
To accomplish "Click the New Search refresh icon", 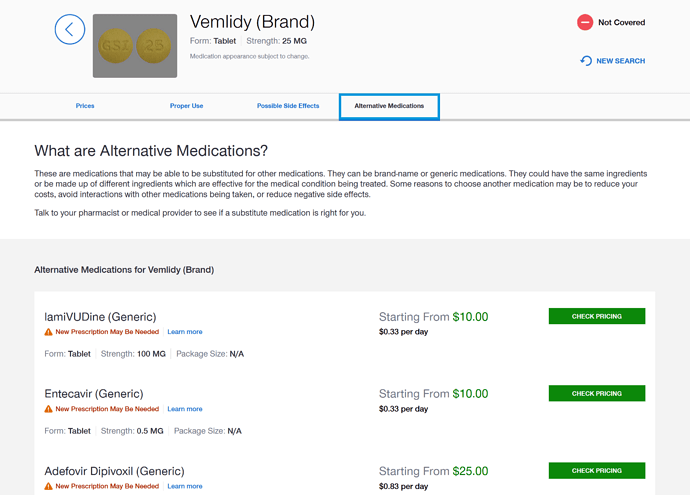I will tap(586, 61).
